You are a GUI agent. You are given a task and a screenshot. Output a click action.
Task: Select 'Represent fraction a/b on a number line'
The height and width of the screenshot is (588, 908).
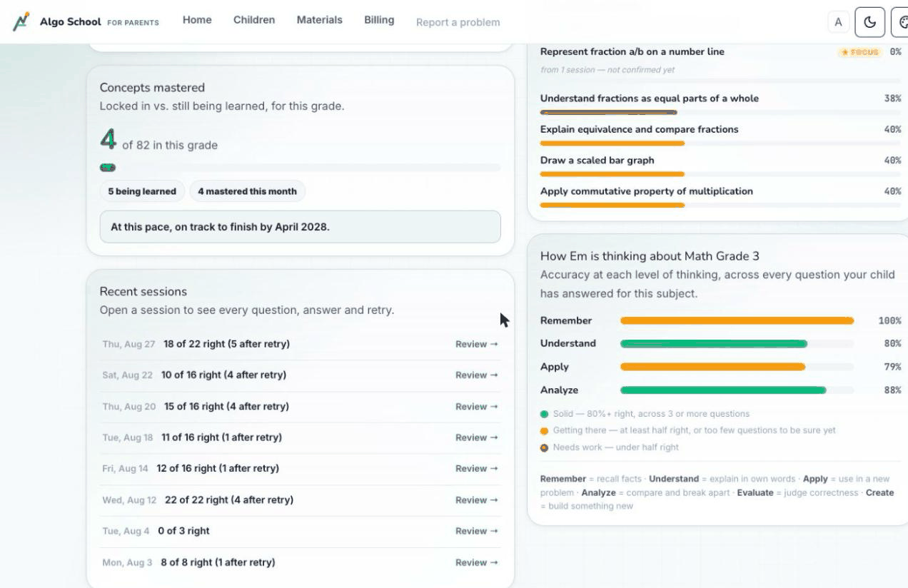click(632, 51)
